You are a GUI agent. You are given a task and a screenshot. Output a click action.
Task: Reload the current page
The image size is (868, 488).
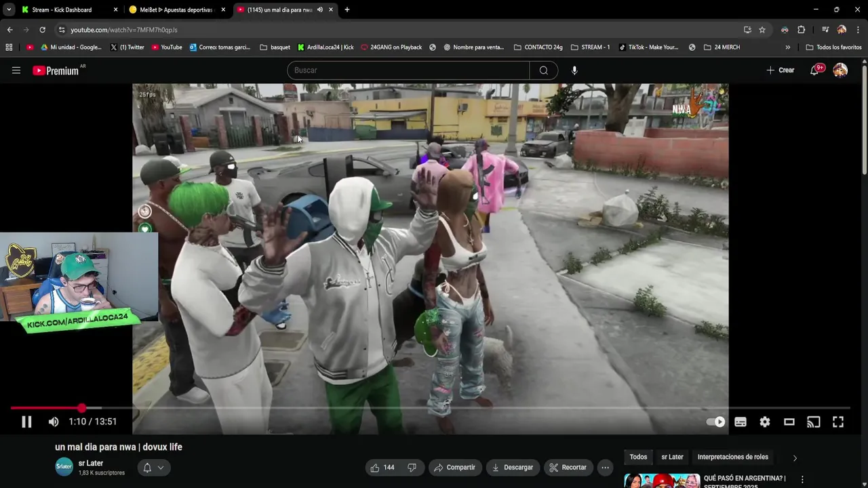pos(42,30)
